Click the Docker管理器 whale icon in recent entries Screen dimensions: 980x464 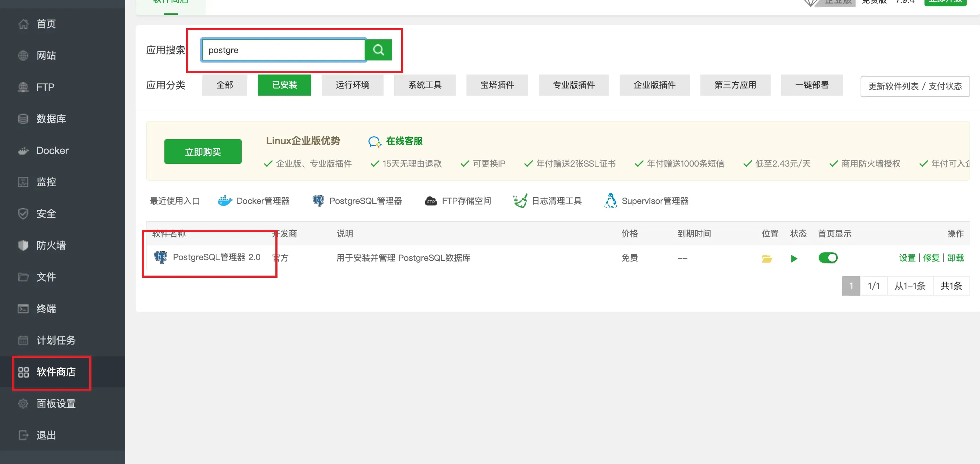[225, 201]
